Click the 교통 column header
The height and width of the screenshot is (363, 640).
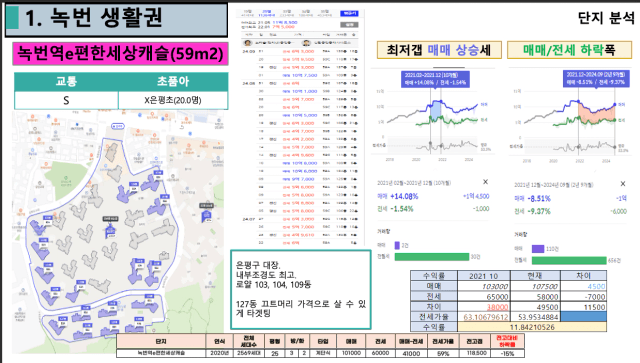(x=66, y=81)
